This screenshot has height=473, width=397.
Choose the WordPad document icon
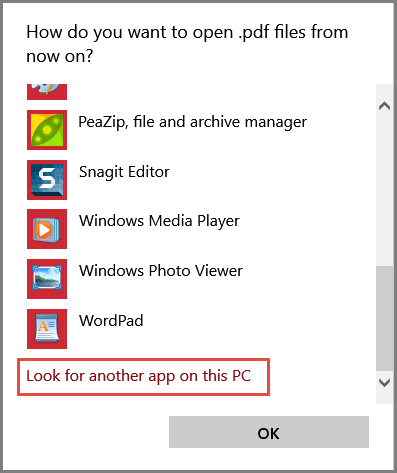47,329
